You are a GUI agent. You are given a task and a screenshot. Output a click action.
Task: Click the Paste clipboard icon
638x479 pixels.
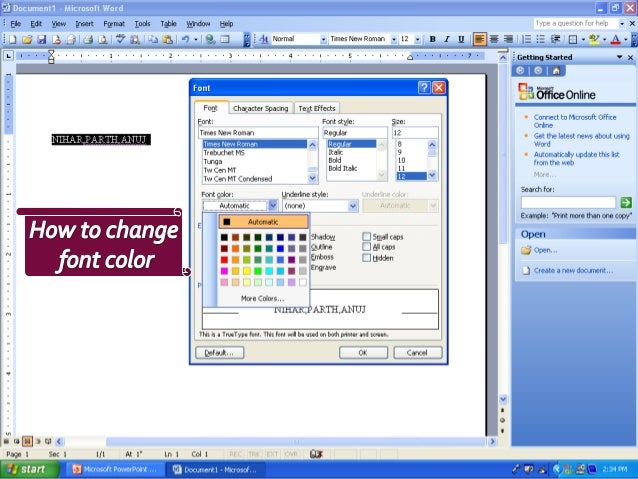[167, 39]
